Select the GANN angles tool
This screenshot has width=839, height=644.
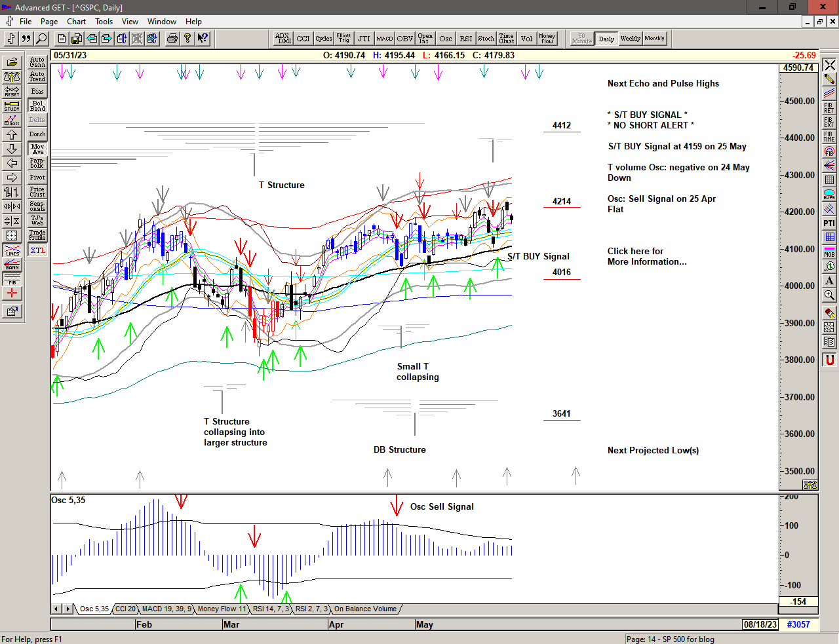(12, 265)
